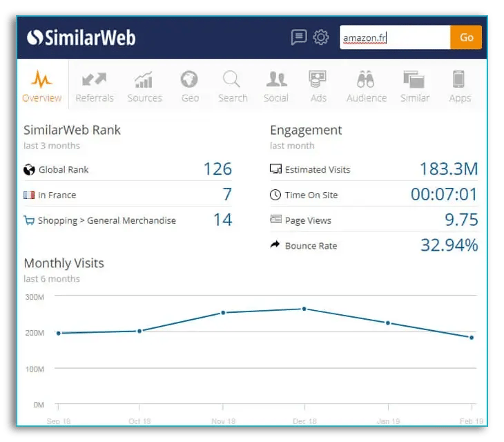Click the 100M axis label
This screenshot has width=504, height=442.
[x=35, y=369]
